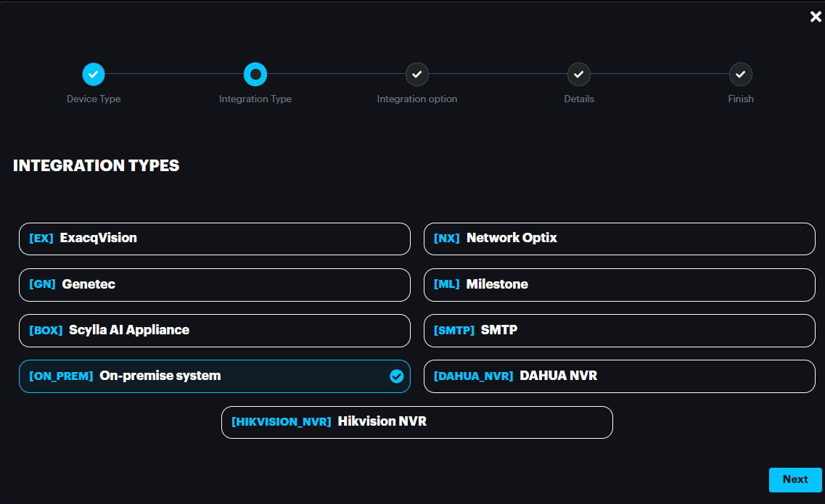Pick the SMTP integration option
825x504 pixels.
619,330
